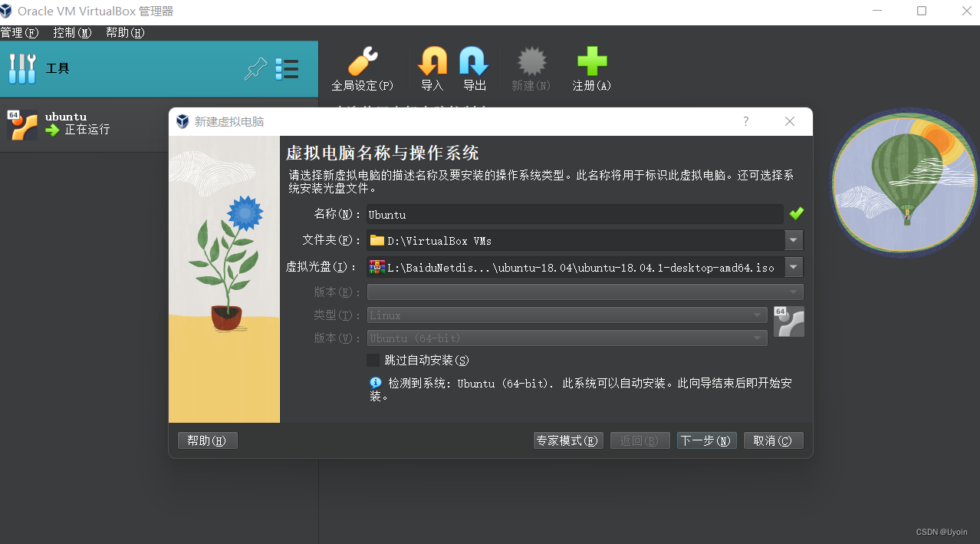The height and width of the screenshot is (544, 980).
Task: Click the balloon welcome illustration
Action: [x=905, y=183]
